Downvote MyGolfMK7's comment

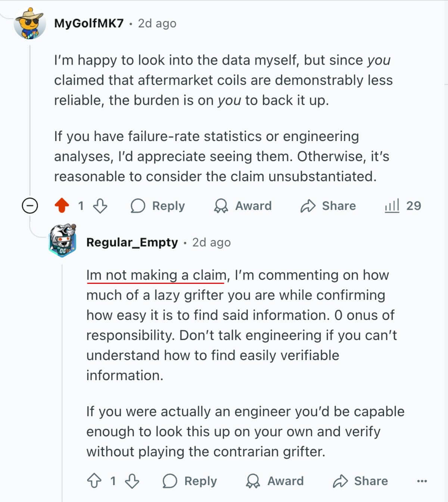(100, 206)
